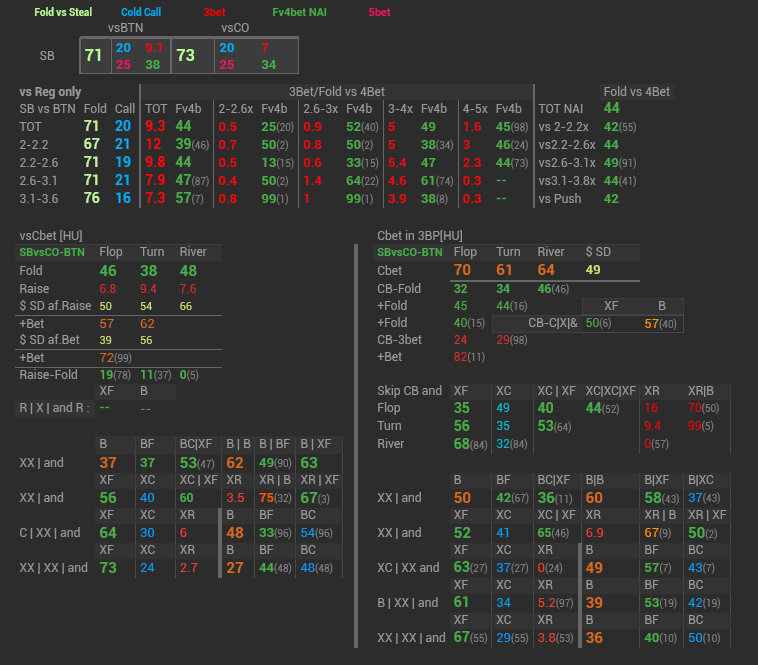Select the Cold Call legend label
Image resolution: width=758 pixels, height=665 pixels.
point(141,13)
